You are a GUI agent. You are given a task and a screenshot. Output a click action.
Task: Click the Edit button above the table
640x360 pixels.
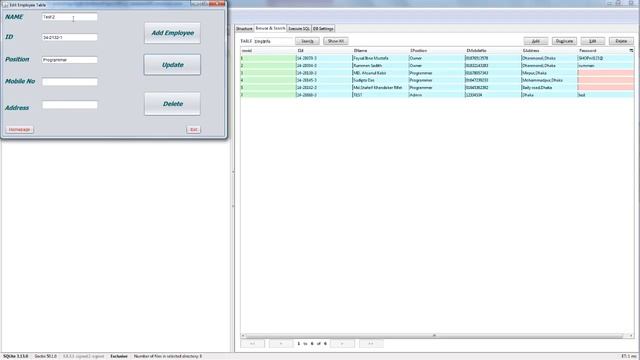click(593, 41)
